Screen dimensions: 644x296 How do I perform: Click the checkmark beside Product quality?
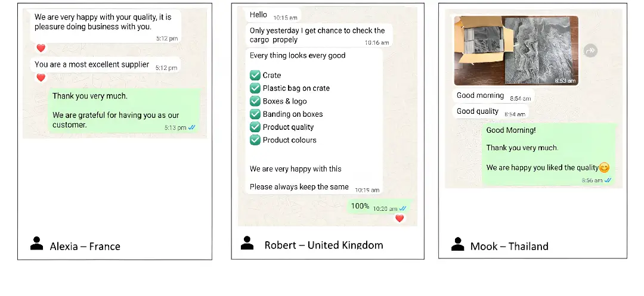click(x=255, y=127)
